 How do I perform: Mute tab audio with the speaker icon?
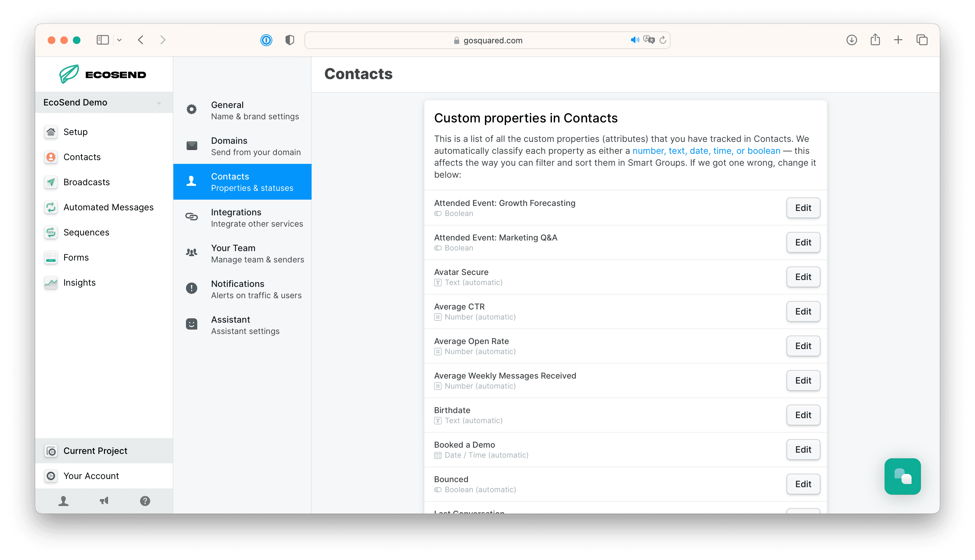[635, 40]
